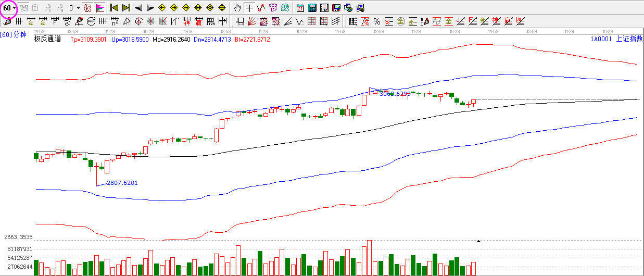The height and width of the screenshot is (276, 644).
Task: Click the 极反通道 indicator label
Action: (x=47, y=39)
